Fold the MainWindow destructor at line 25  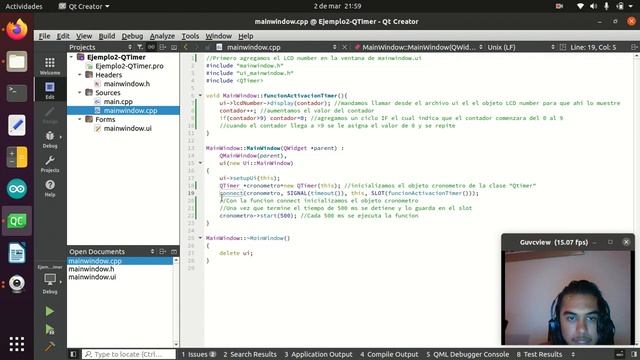[x=200, y=238]
